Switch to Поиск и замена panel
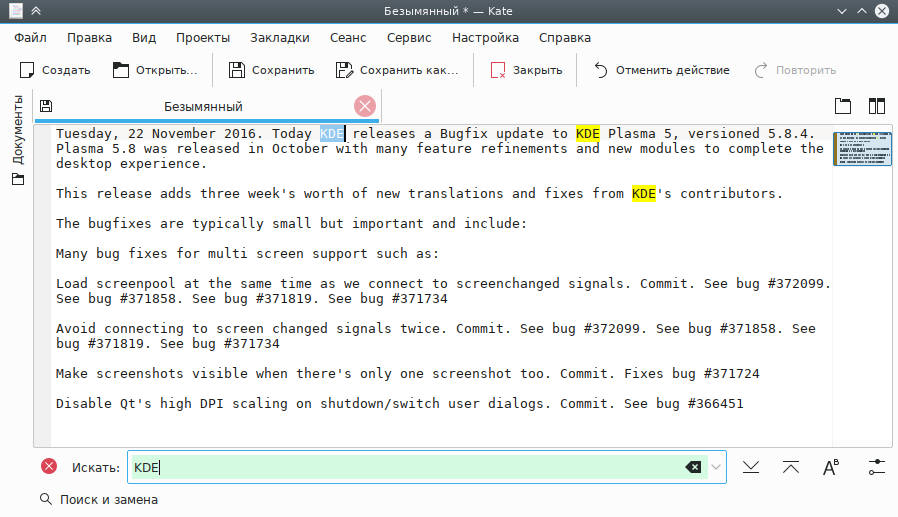 click(x=98, y=499)
